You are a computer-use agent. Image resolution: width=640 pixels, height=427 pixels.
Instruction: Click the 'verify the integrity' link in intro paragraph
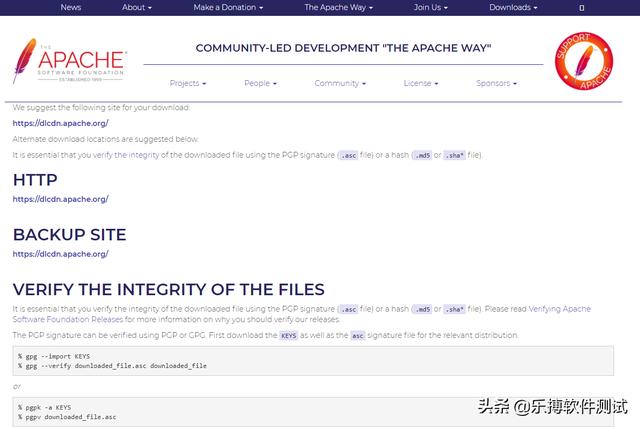pyautogui.click(x=126, y=155)
